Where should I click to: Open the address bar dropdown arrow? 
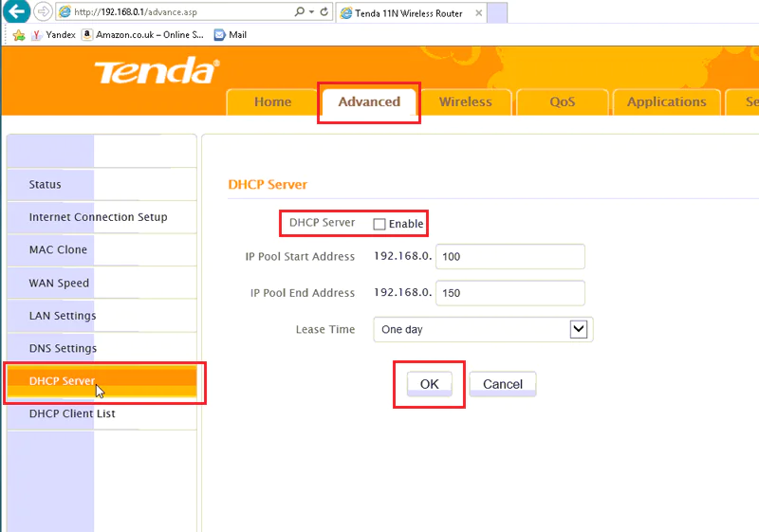coord(311,11)
